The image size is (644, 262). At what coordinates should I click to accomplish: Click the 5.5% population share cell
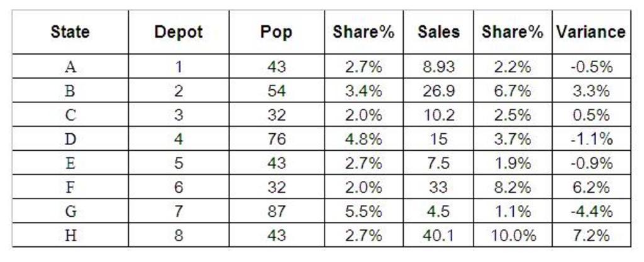364,212
